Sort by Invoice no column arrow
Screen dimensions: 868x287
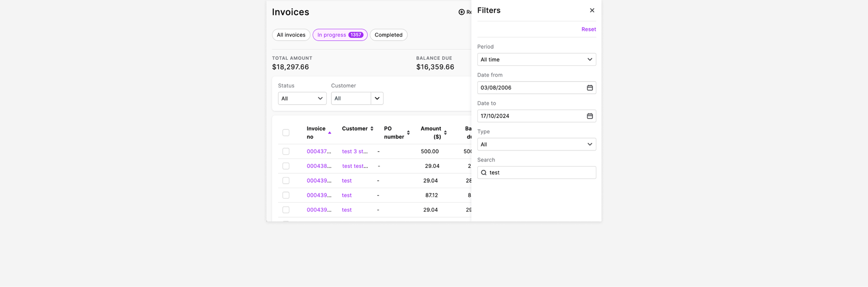click(x=330, y=133)
